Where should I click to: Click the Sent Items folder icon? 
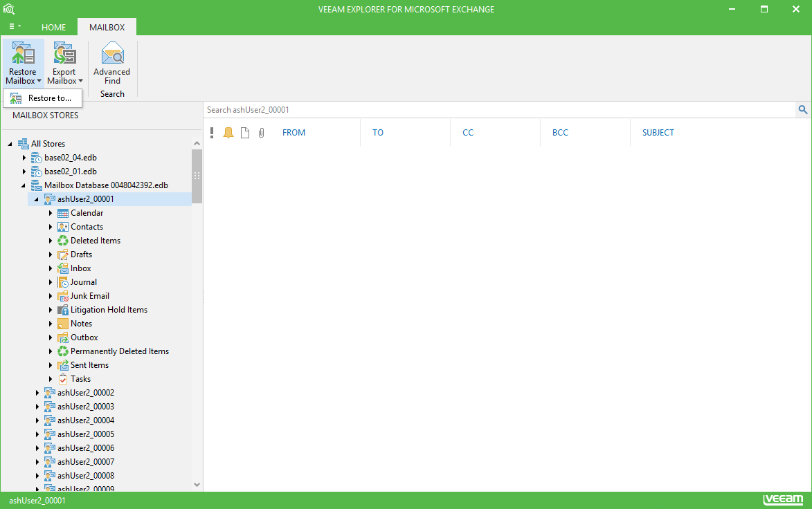click(63, 365)
